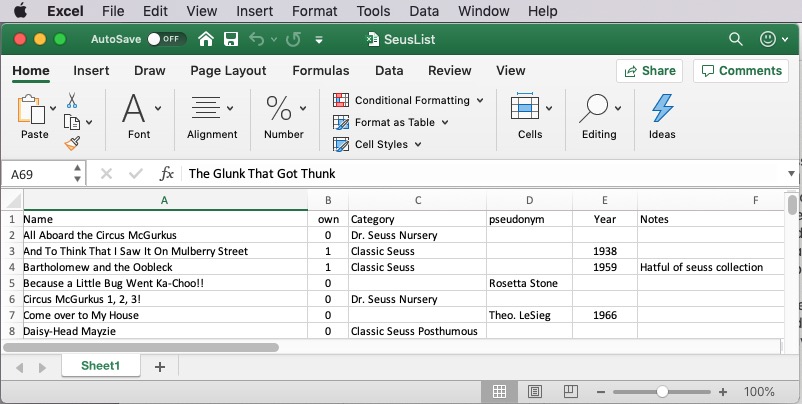Image resolution: width=802 pixels, height=404 pixels.
Task: Switch to the Review ribbon tab
Action: [x=450, y=71]
